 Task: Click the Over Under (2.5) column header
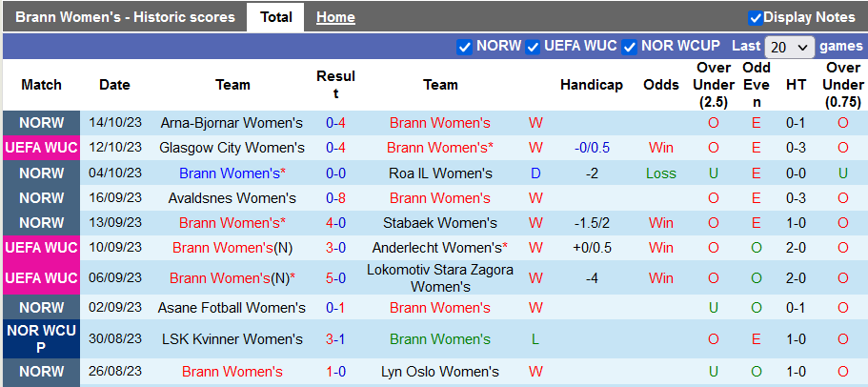point(713,85)
